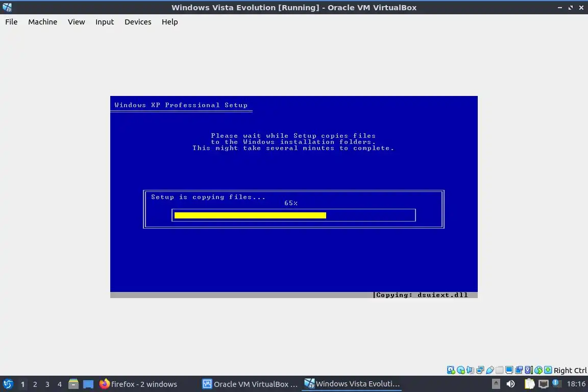Minimize the VirtualBox window
588x392 pixels.
[x=560, y=8]
